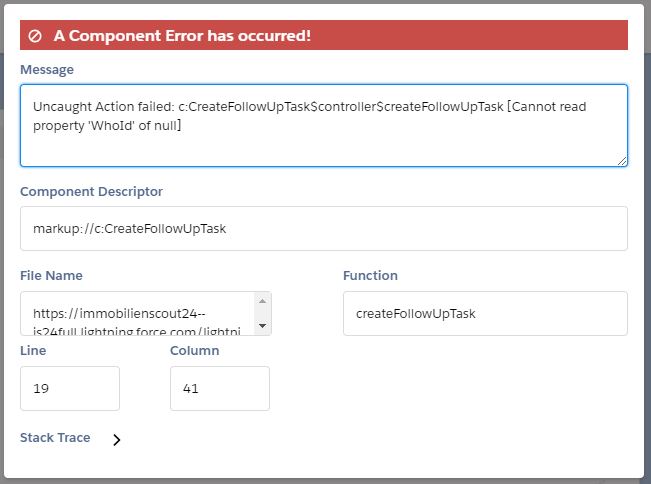The image size is (651, 484).
Task: Select the Component Descriptor field
Action: click(x=323, y=228)
